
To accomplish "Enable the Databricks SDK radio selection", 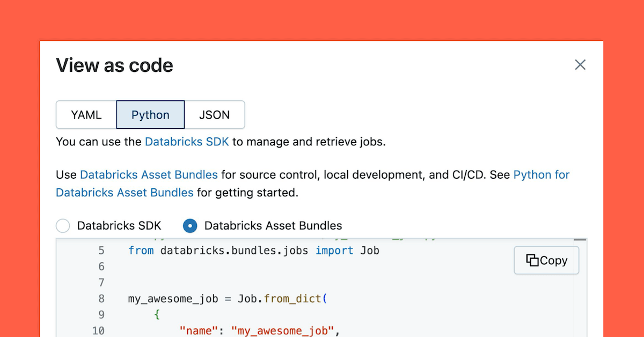I will point(63,226).
